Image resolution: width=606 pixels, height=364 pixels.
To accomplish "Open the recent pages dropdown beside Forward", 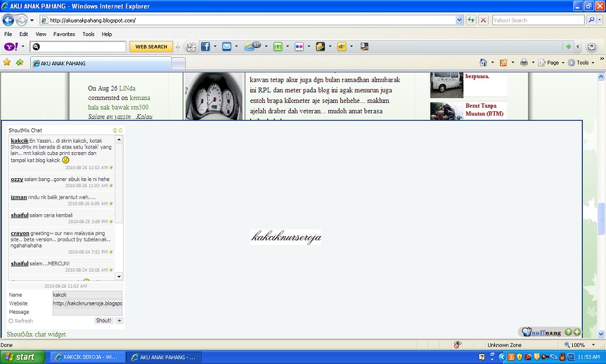I will 32,20.
